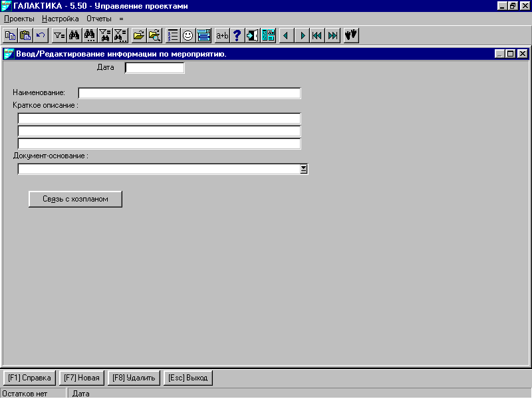
Task: Go to previous record with left arrow
Action: click(x=287, y=35)
